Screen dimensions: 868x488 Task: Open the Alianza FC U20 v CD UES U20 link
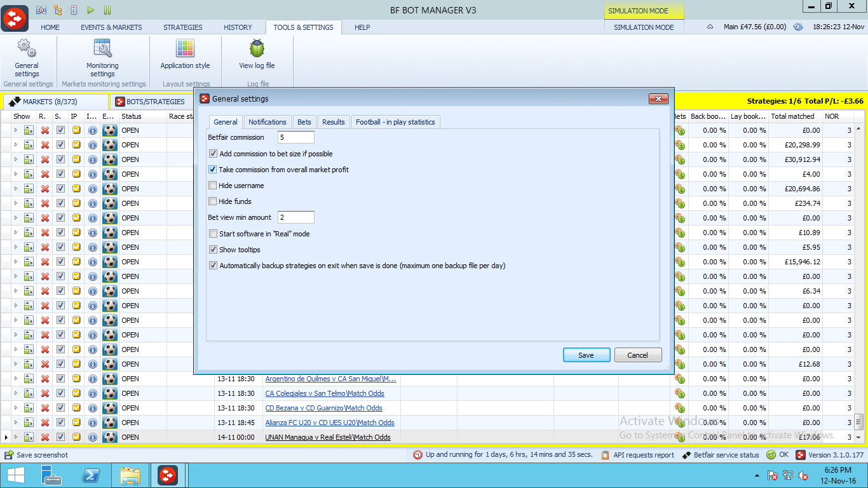(x=330, y=423)
